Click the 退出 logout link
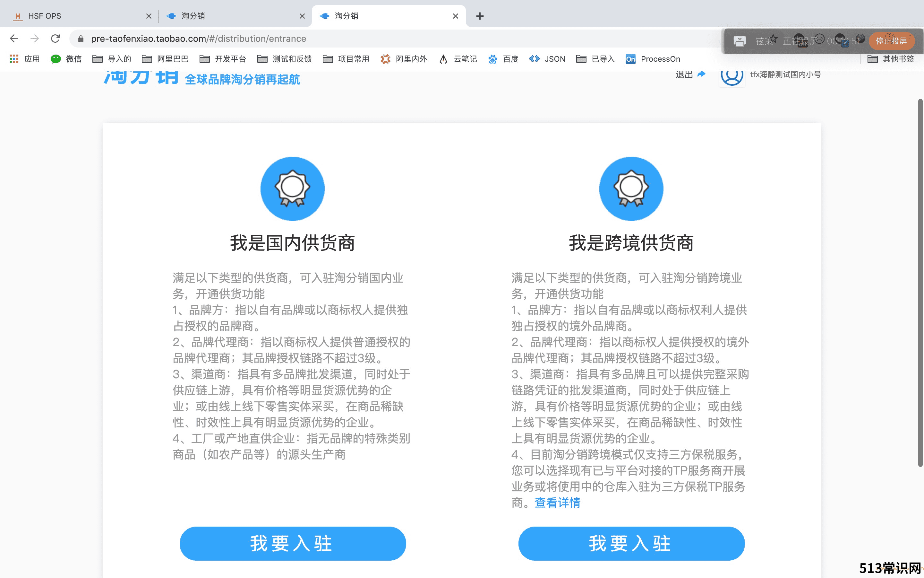 [x=690, y=74]
